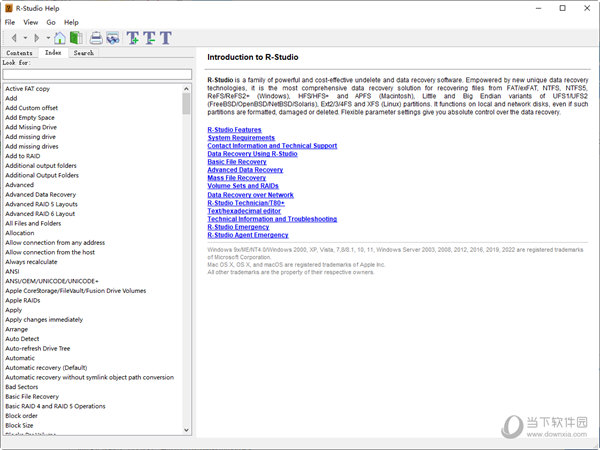Click the Look for input field

click(x=96, y=74)
